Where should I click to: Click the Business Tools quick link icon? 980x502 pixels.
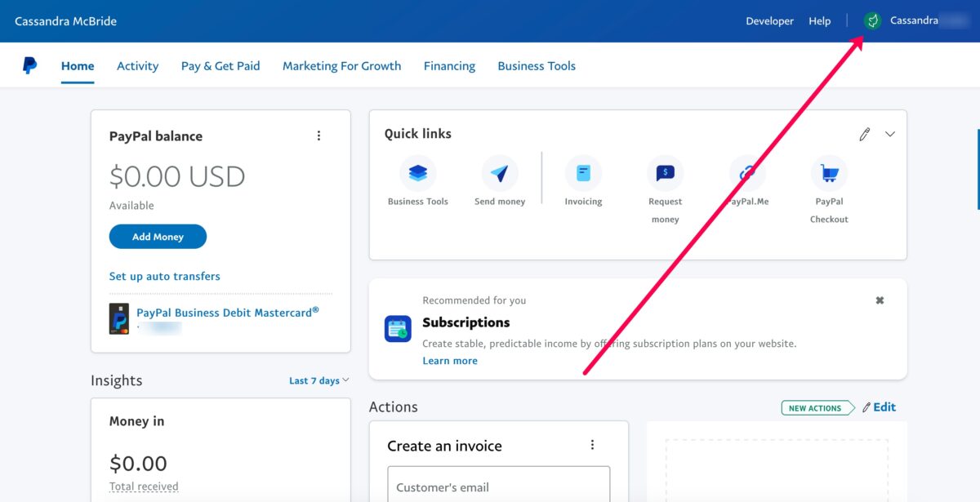click(x=418, y=173)
